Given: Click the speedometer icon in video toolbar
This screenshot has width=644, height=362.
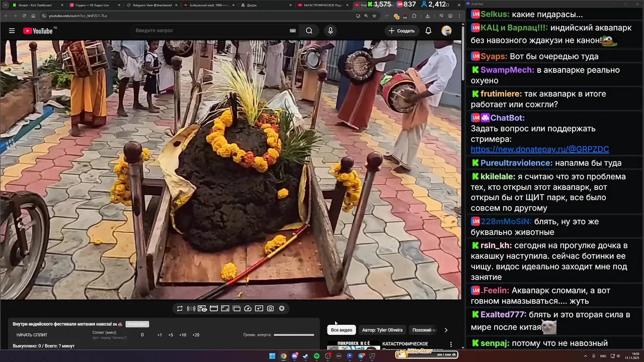Looking at the screenshot, I should (x=248, y=309).
